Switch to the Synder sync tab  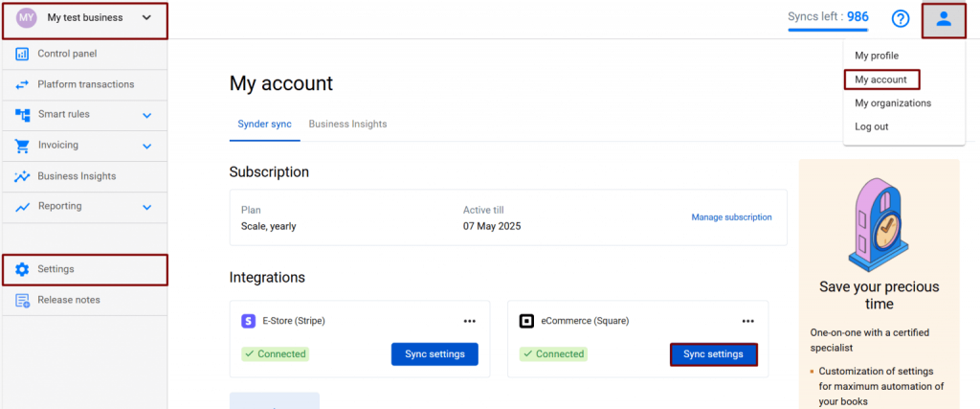pos(264,124)
